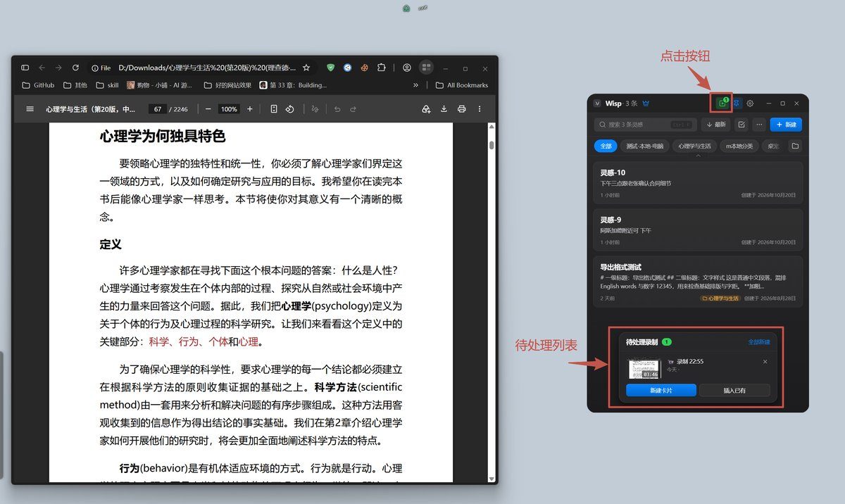Click the PDF zoom level field 100%
Viewport: 845px width, 504px height.
pyautogui.click(x=229, y=109)
